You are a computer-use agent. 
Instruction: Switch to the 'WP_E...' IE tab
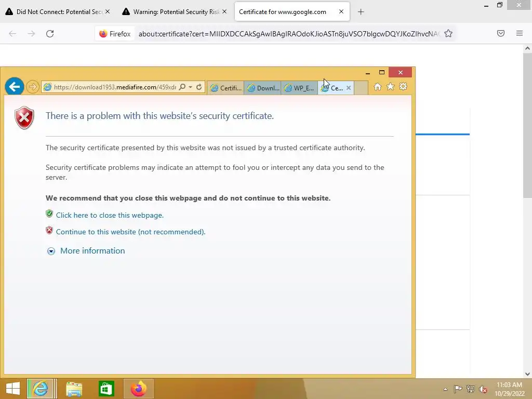pyautogui.click(x=300, y=88)
